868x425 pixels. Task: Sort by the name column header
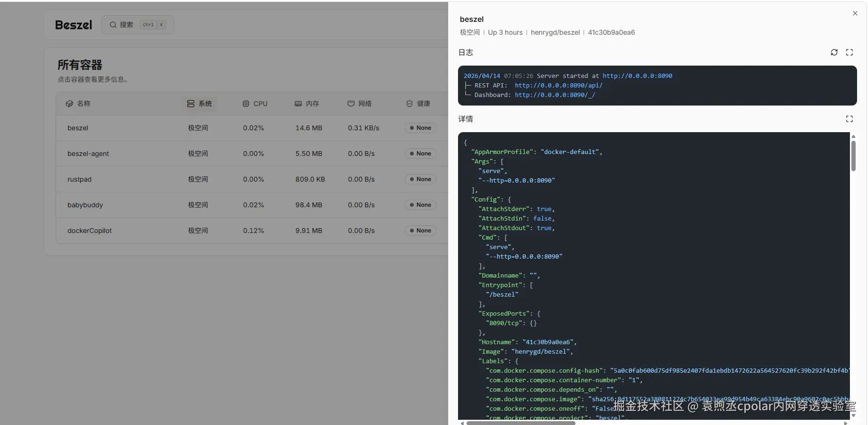(78, 104)
